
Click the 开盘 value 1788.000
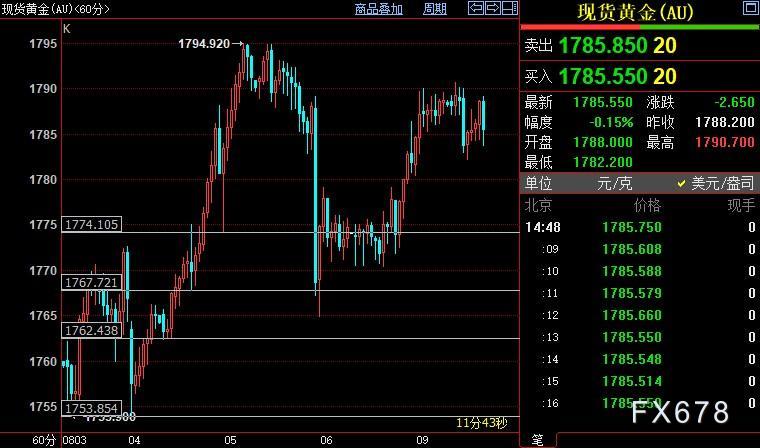(602, 142)
